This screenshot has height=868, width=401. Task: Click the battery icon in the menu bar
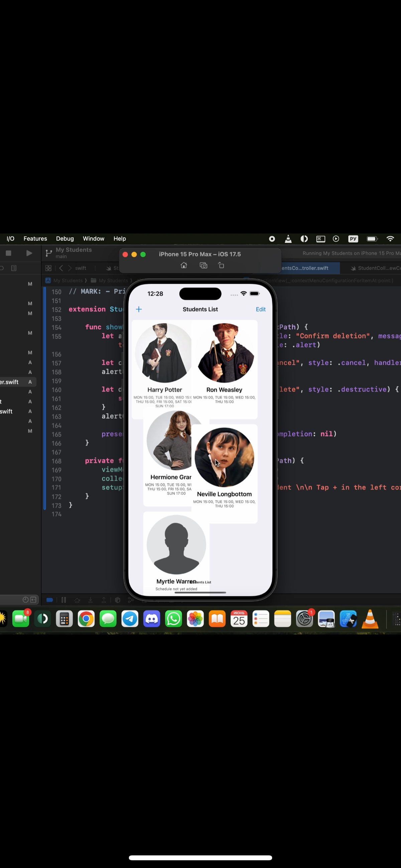pos(372,239)
